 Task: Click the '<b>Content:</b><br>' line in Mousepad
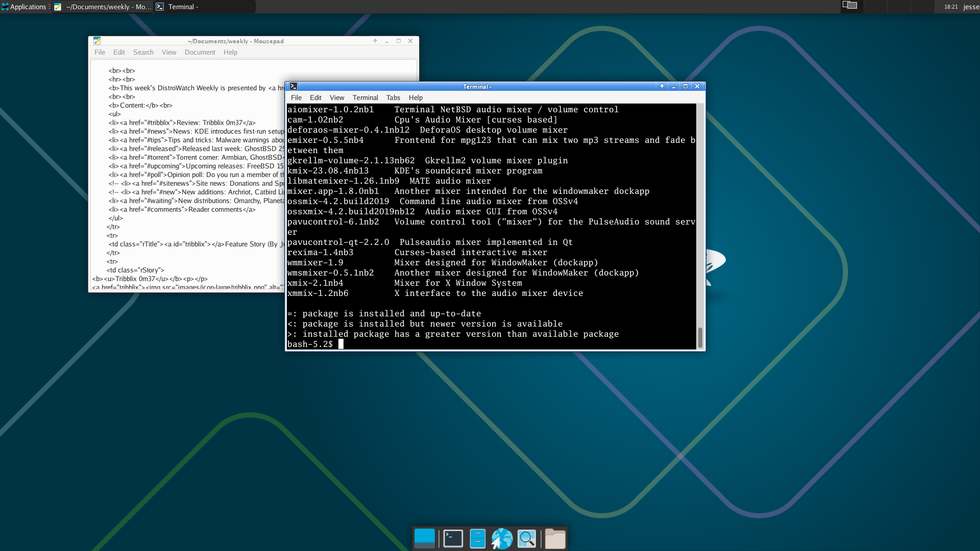(x=140, y=105)
